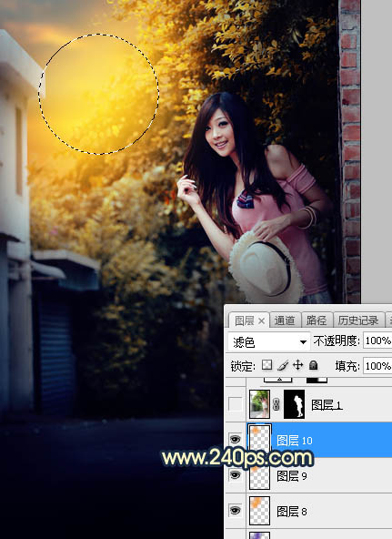
Task: Select the photo thumbnail of 图层 1
Action: (259, 404)
